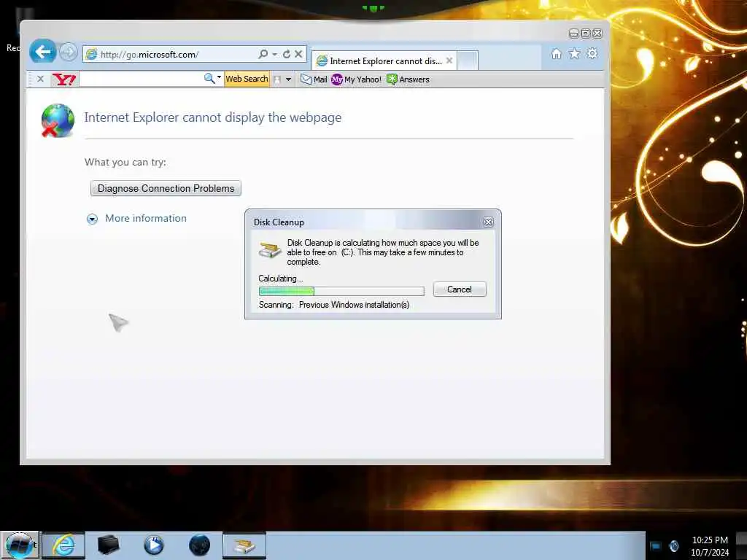Open Favorites with the star icon

(575, 53)
